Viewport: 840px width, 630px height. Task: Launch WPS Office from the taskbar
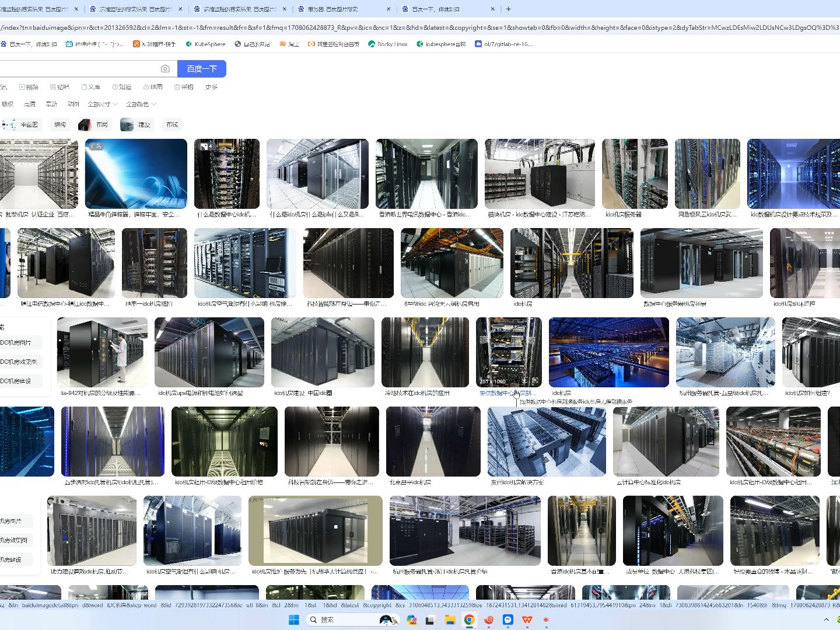pyautogui.click(x=527, y=619)
